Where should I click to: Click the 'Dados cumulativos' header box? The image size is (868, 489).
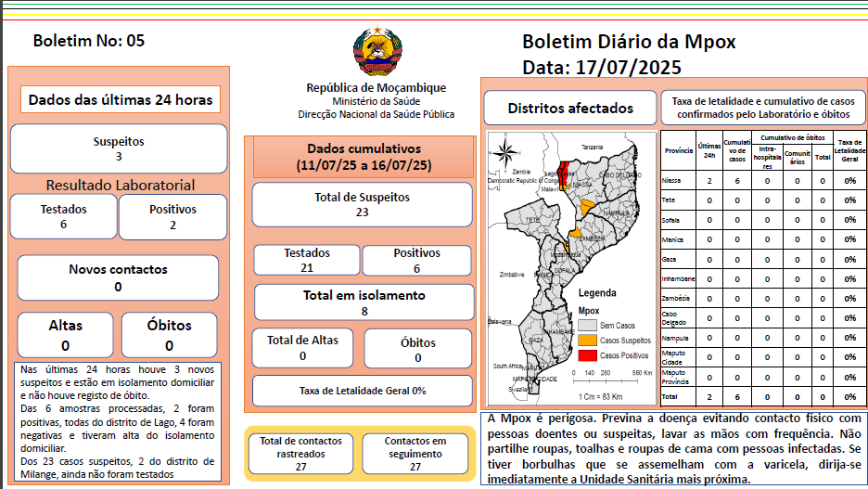[364, 157]
